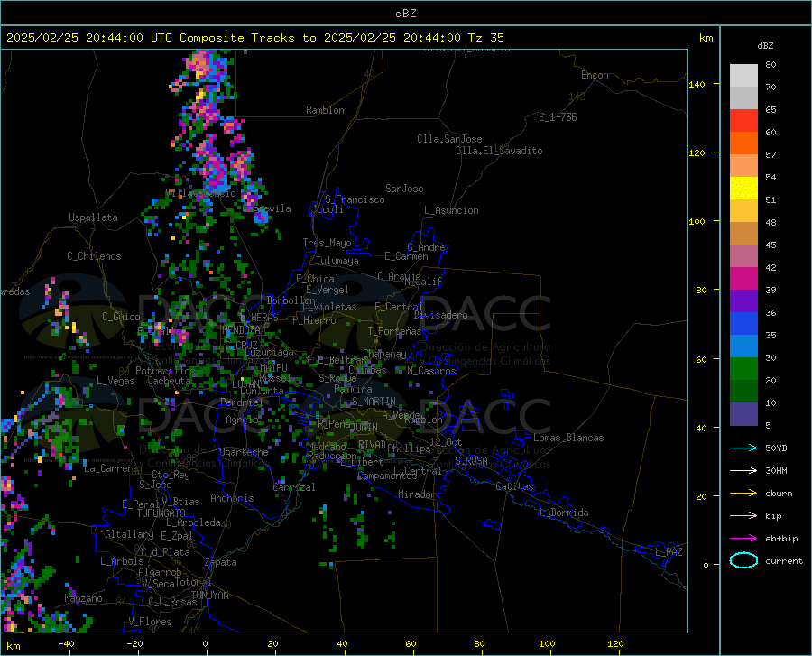Click the Uspallata label on map
Screen dimensions: 812x656
[x=93, y=217]
